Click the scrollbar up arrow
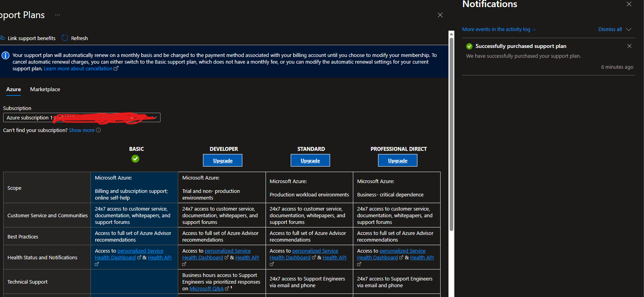 click(451, 34)
